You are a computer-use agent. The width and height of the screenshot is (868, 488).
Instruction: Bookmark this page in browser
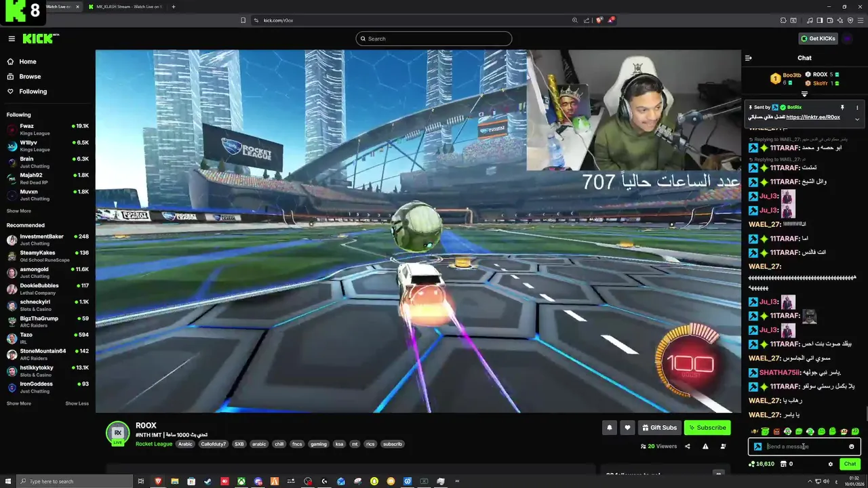pyautogui.click(x=243, y=20)
